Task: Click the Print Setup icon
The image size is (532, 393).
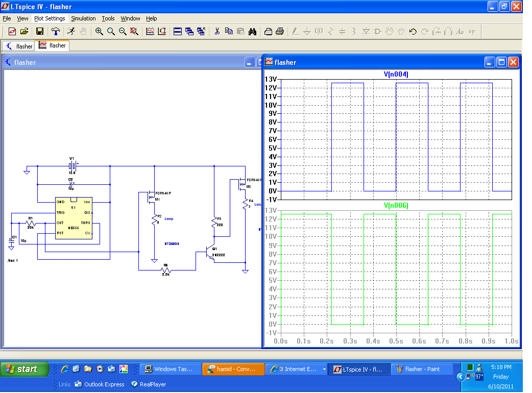Action: point(268,32)
